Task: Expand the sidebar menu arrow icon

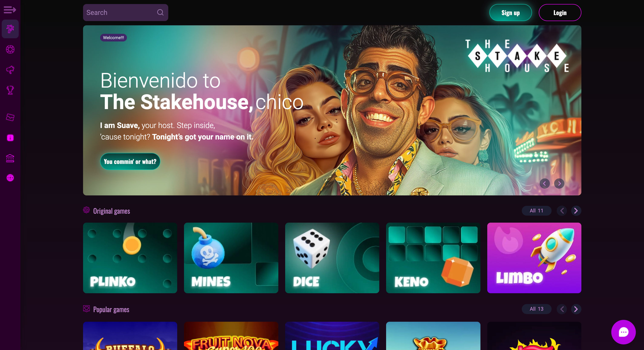Action: click(10, 10)
